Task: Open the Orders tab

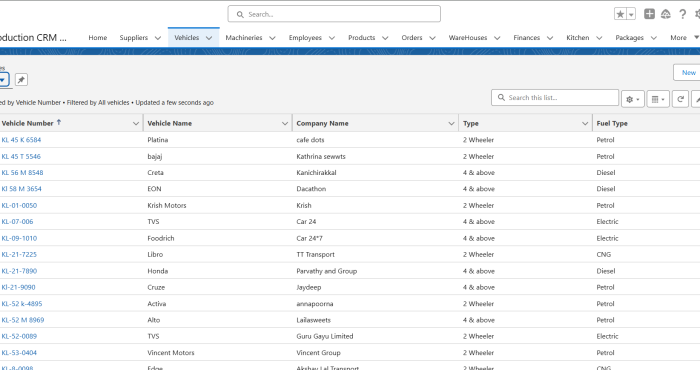Action: [x=412, y=38]
